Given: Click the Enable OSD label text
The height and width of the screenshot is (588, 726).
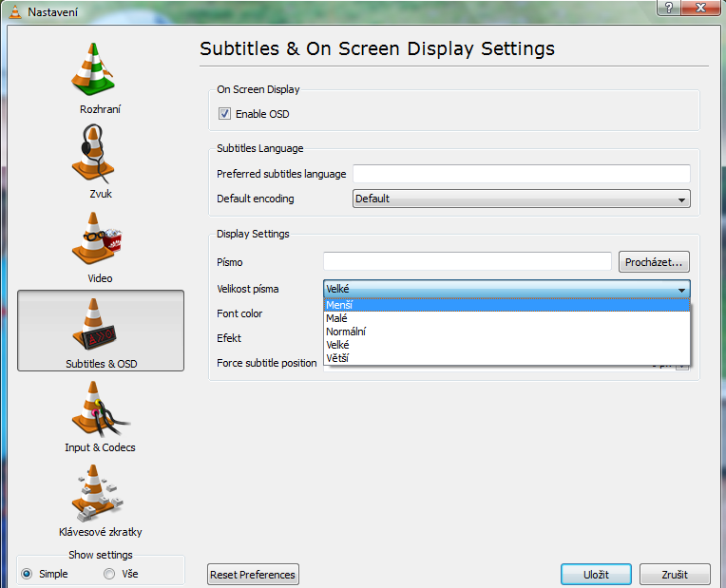Looking at the screenshot, I should pyautogui.click(x=262, y=114).
